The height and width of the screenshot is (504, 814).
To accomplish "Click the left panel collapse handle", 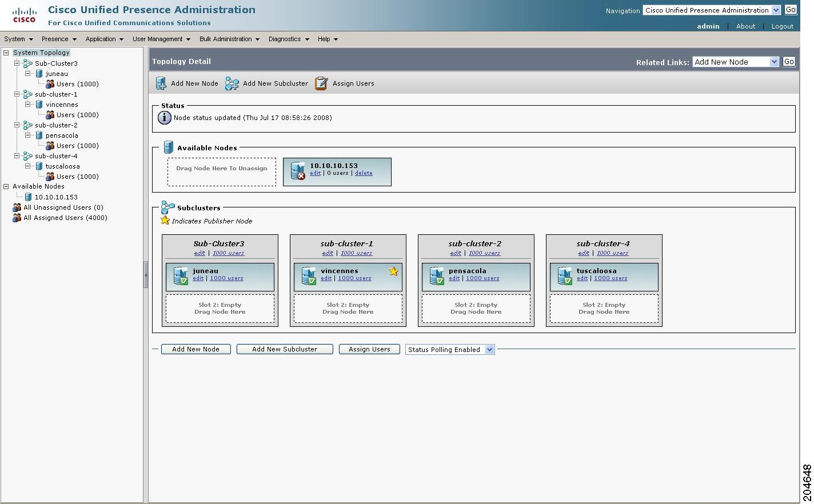I will click(x=146, y=275).
